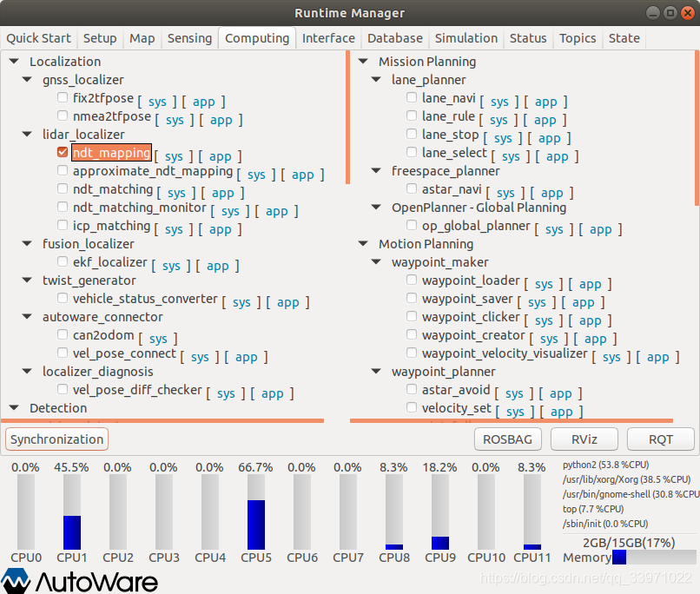Launch RQT from the bottom bar

661,439
